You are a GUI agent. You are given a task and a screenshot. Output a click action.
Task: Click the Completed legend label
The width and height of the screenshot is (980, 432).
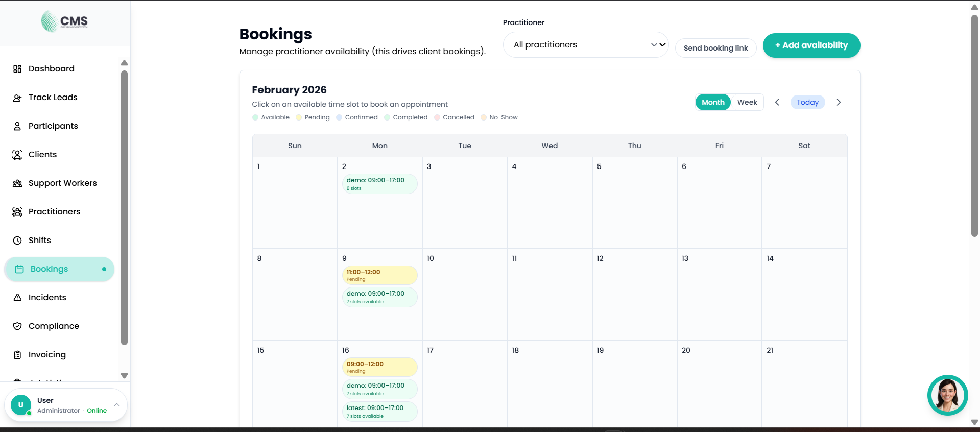pos(410,117)
